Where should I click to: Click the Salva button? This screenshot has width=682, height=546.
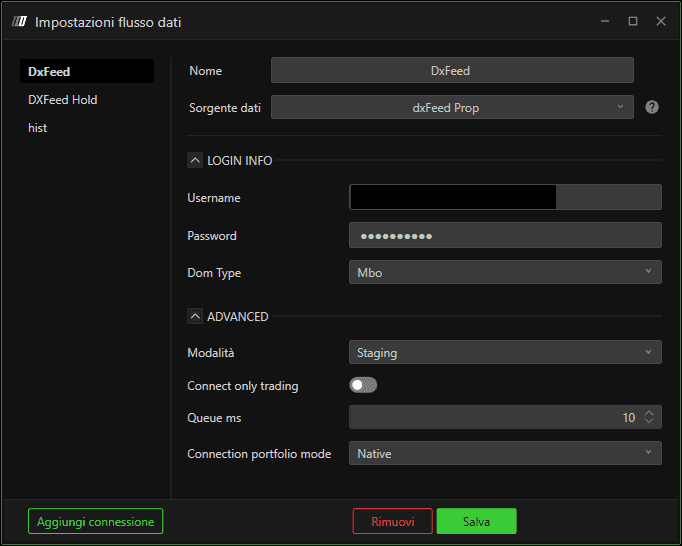(x=476, y=521)
